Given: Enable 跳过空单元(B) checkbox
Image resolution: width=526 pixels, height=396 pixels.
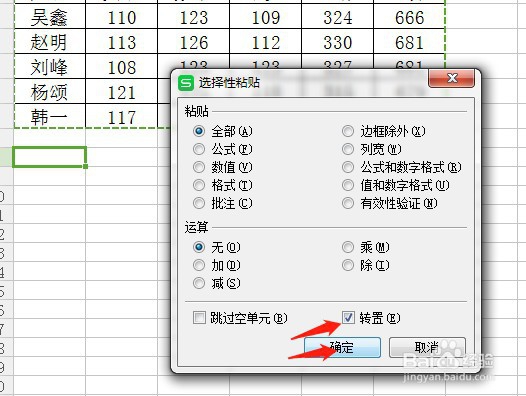Looking at the screenshot, I should [x=199, y=317].
